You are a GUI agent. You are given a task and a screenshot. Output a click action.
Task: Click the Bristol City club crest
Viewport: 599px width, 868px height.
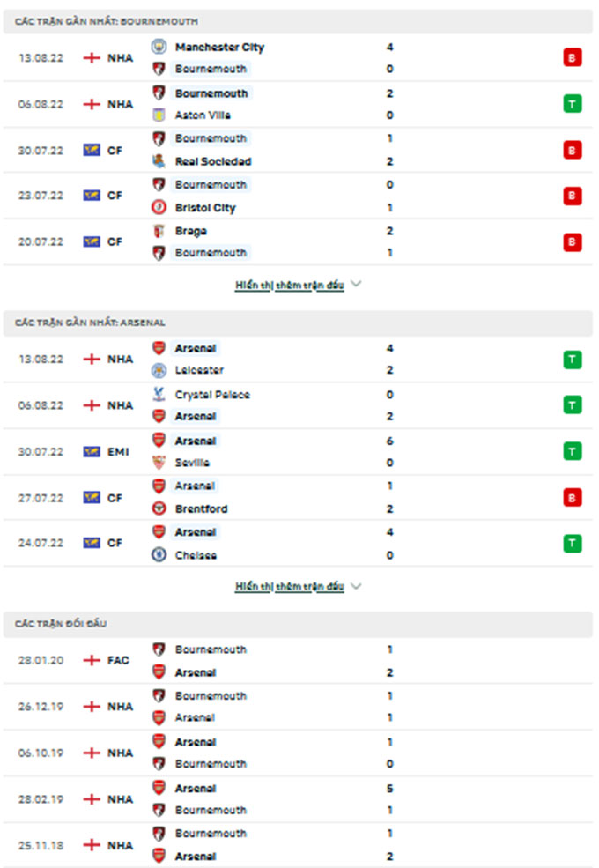[159, 208]
